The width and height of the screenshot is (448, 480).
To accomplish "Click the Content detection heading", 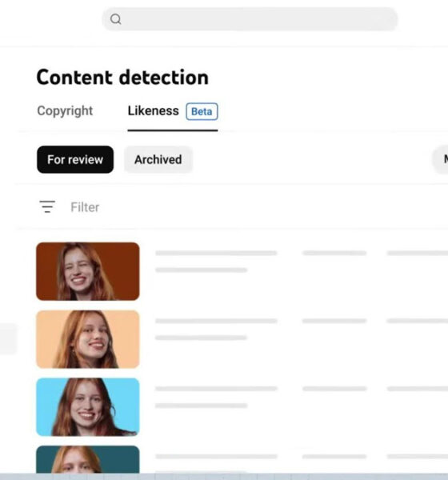I will tap(122, 77).
